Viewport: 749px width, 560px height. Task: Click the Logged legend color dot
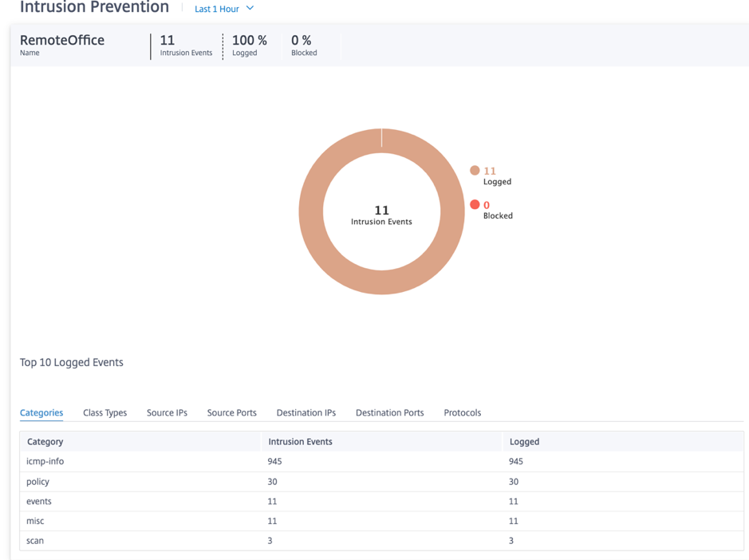(x=475, y=170)
